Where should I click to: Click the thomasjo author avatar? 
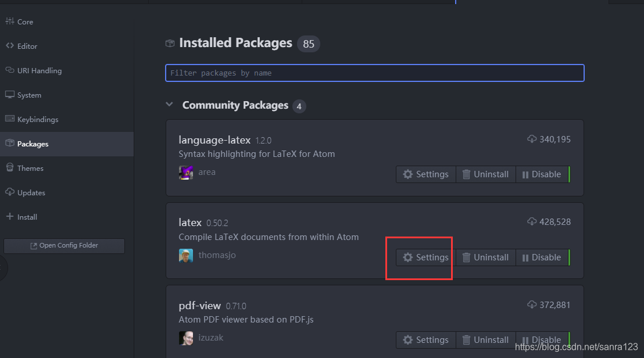[x=186, y=255]
